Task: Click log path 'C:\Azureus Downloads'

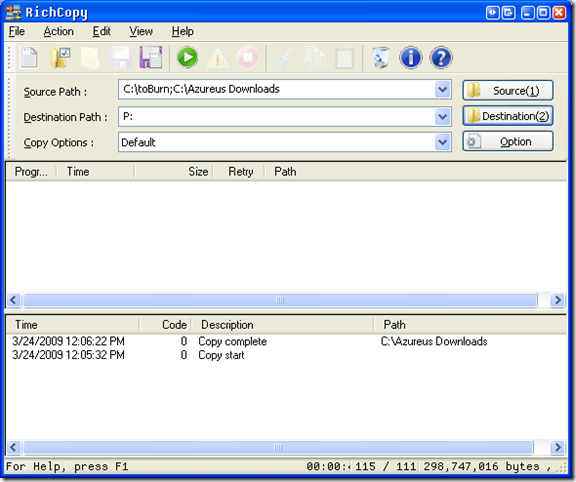Action: [x=434, y=341]
